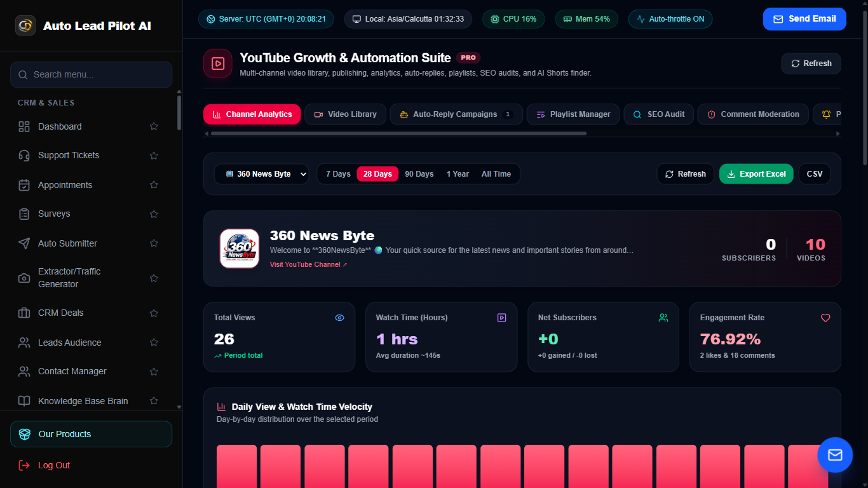Star the Auto Submitter menu item
This screenshot has height=488, width=868.
[x=154, y=243]
